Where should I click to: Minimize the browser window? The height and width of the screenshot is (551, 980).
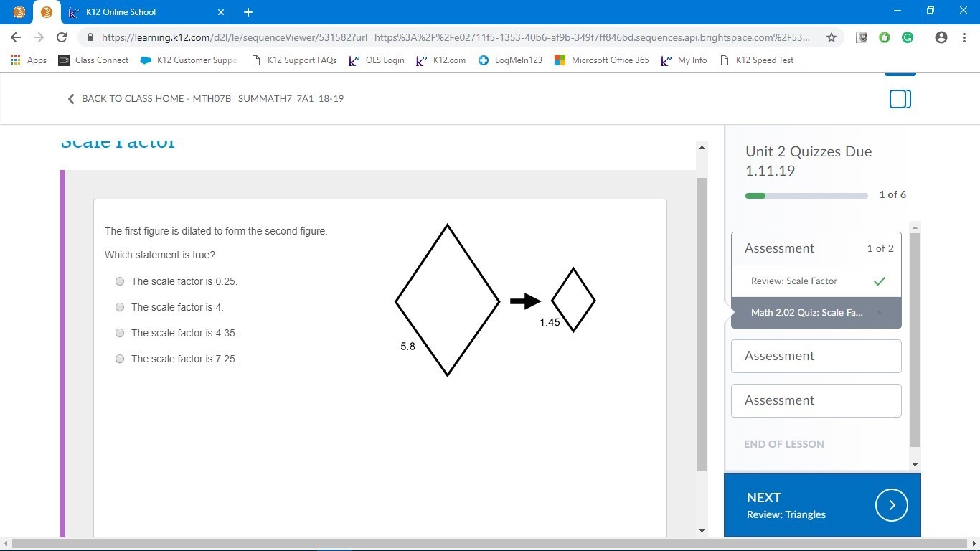pyautogui.click(x=897, y=11)
